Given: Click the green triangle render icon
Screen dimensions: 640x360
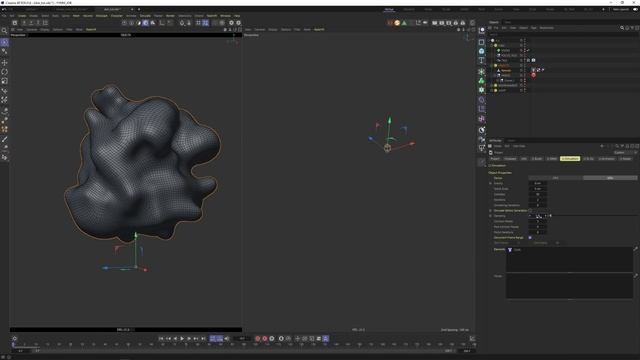Looking at the screenshot, I should [x=404, y=23].
